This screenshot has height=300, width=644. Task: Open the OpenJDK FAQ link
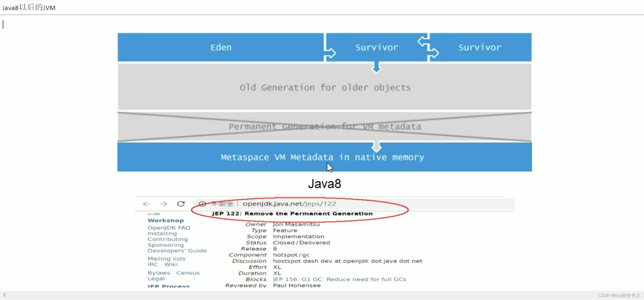(169, 228)
